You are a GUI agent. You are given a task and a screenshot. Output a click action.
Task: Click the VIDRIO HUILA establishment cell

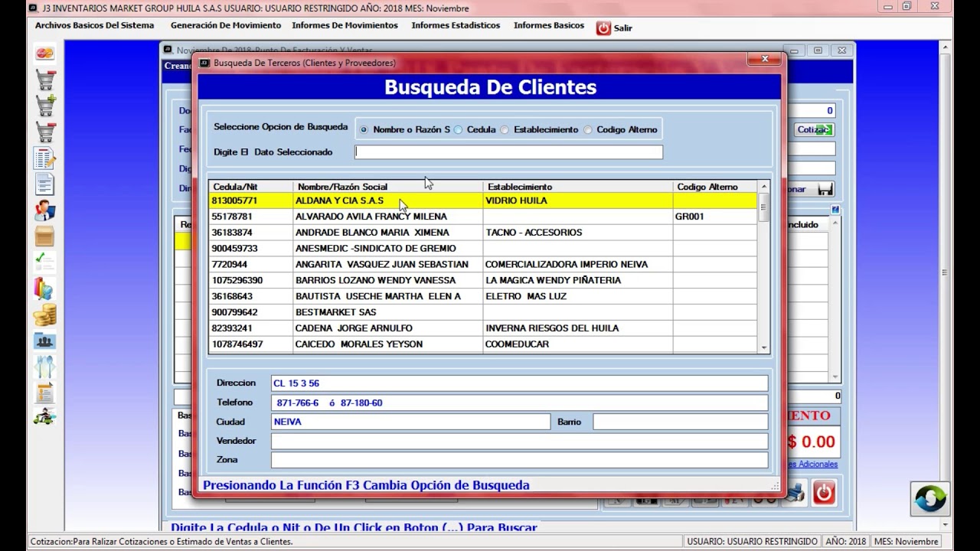[578, 201]
